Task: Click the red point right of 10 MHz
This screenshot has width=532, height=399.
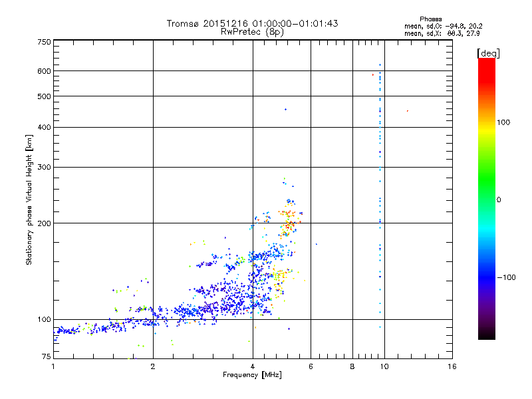Action: click(x=408, y=111)
